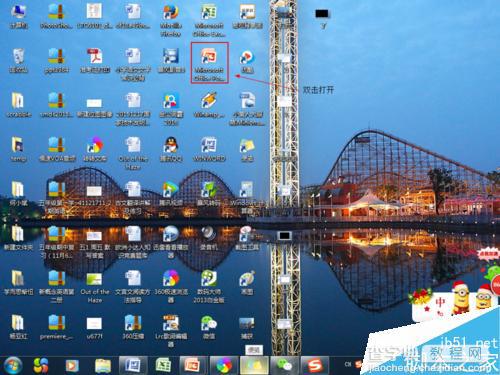Open the Sogou S taskbar button
This screenshot has width=500, height=375.
[315, 365]
